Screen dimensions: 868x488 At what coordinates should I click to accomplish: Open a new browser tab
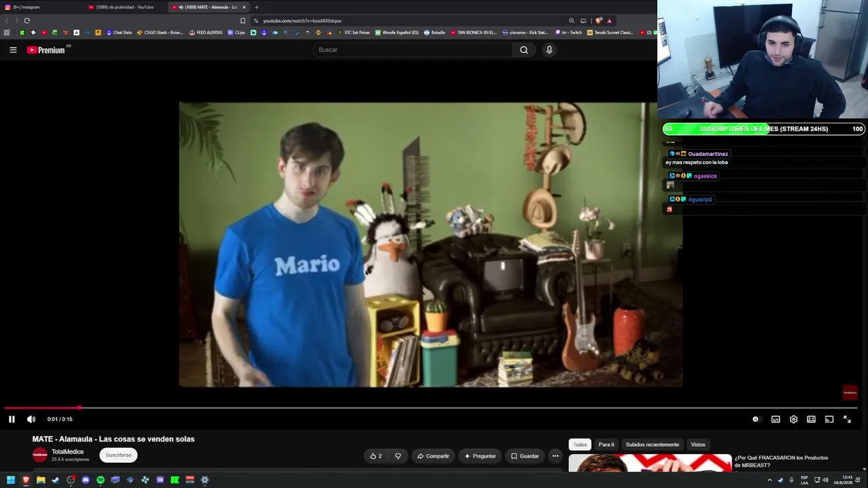256,7
